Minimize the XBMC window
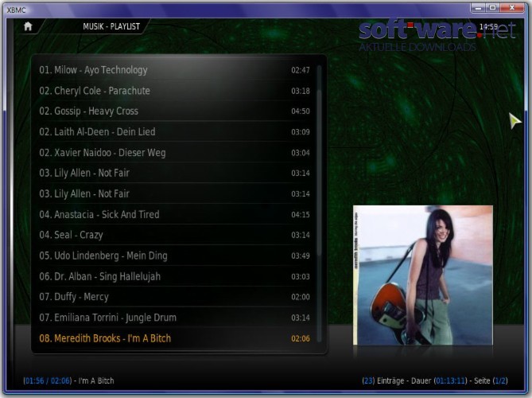Image resolution: width=532 pixels, height=398 pixels. (478, 7)
